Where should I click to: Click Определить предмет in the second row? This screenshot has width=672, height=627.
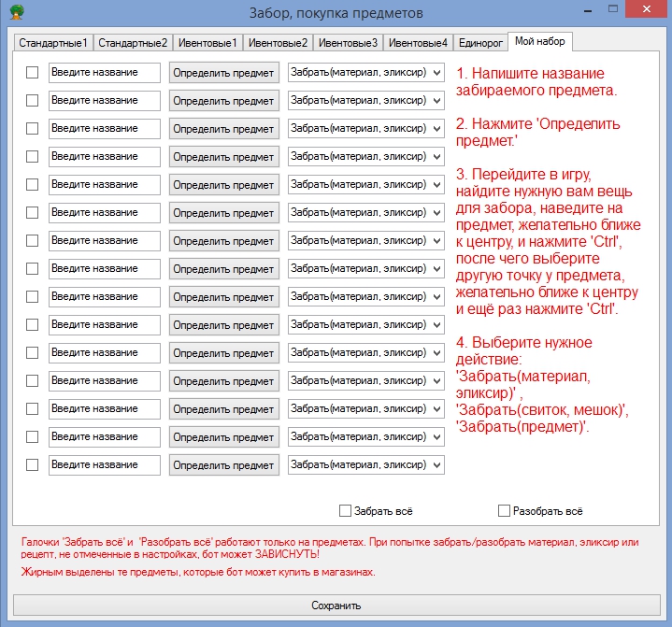(224, 101)
